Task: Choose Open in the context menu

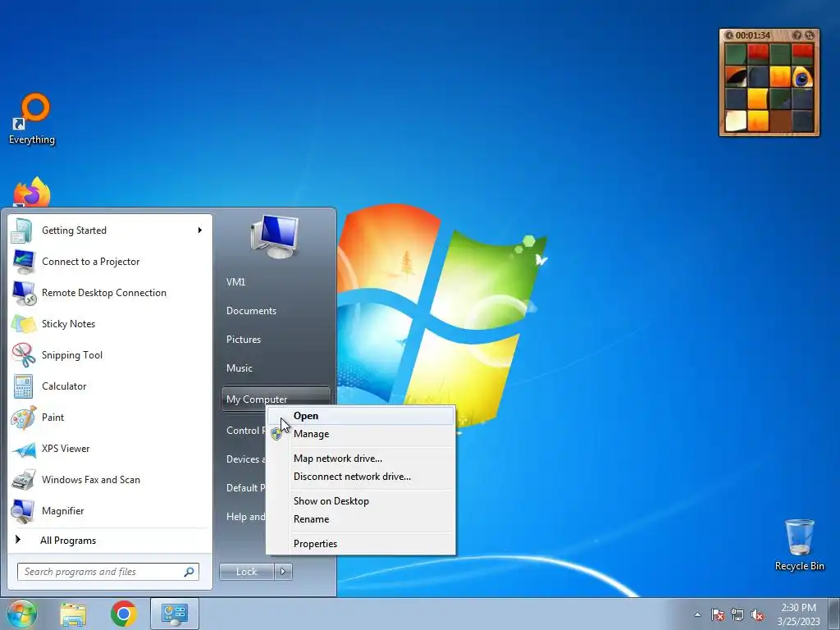Action: point(361,416)
